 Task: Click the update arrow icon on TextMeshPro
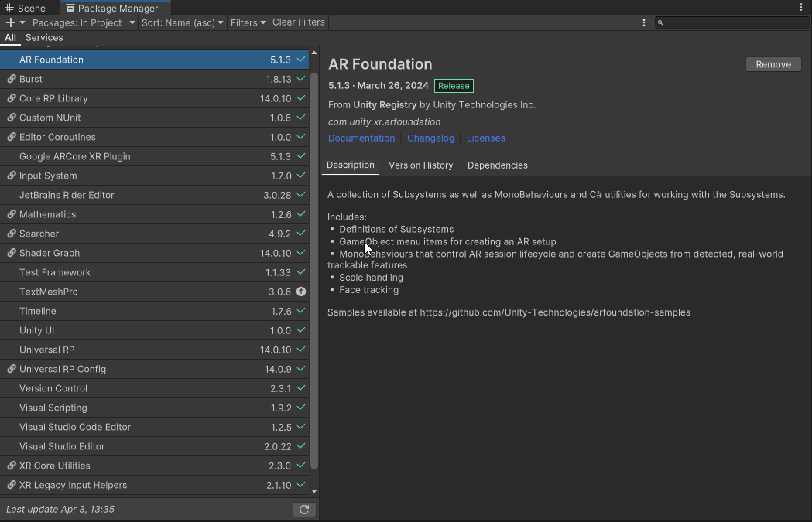point(300,292)
